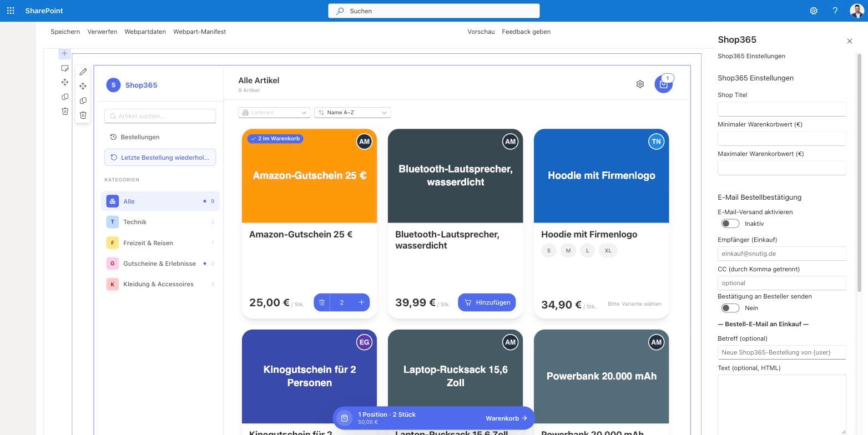Delete the web part with the inner trash icon

coord(83,115)
